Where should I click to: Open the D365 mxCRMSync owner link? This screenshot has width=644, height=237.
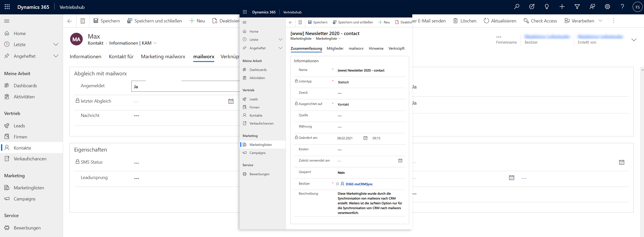359,184
